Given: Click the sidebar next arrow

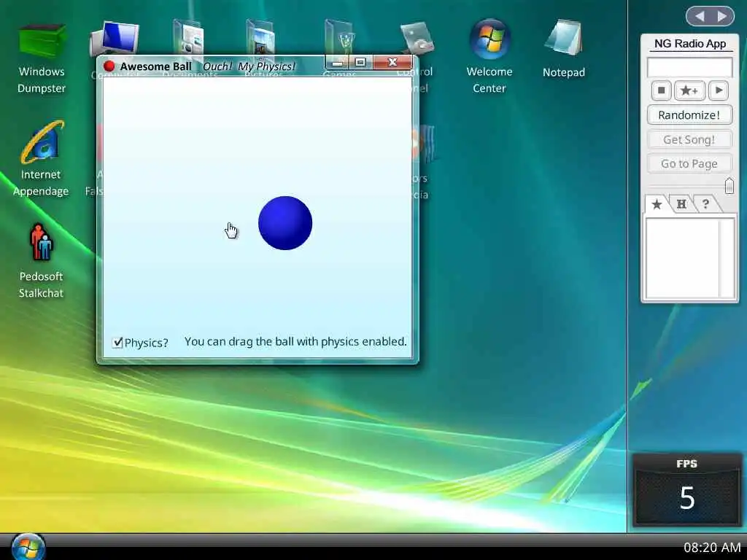Looking at the screenshot, I should pyautogui.click(x=722, y=17).
